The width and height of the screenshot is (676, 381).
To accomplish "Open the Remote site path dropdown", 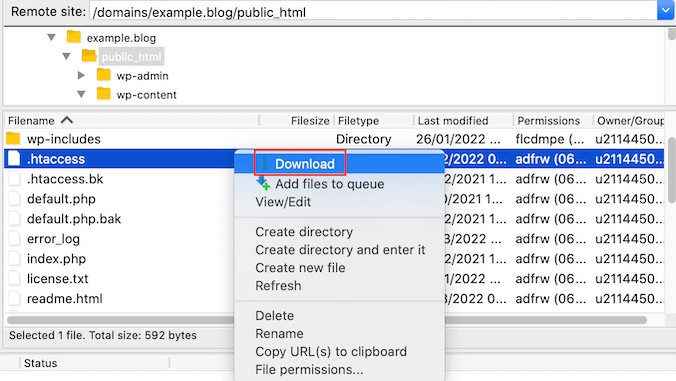I will pyautogui.click(x=665, y=10).
